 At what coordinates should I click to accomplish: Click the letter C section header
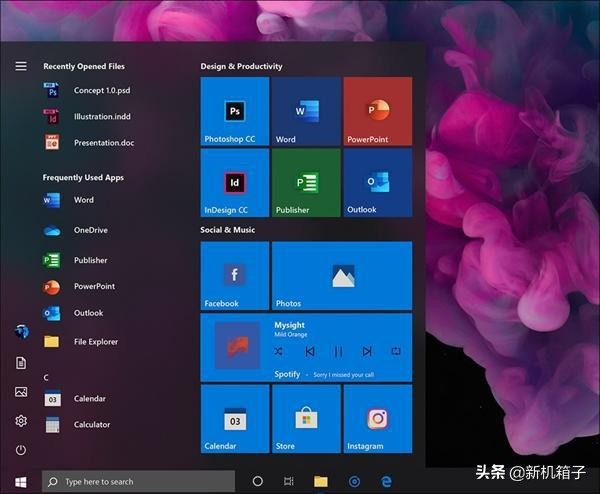(x=46, y=378)
